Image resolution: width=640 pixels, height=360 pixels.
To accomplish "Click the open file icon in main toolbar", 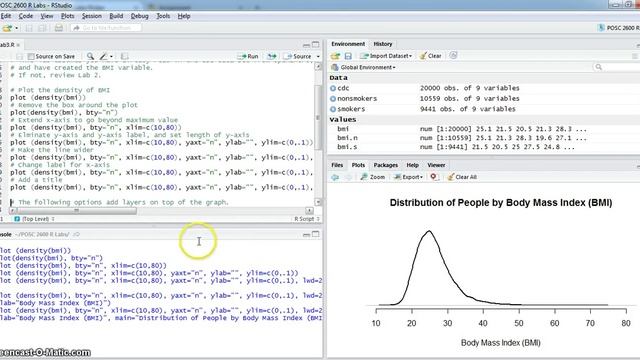I will click(7, 28).
